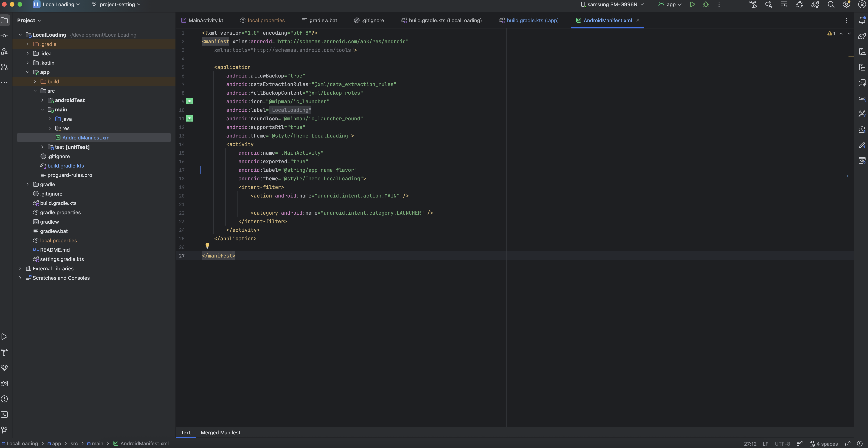868x448 pixels.
Task: Switch to the Merged Manifest tab
Action: 220,433
